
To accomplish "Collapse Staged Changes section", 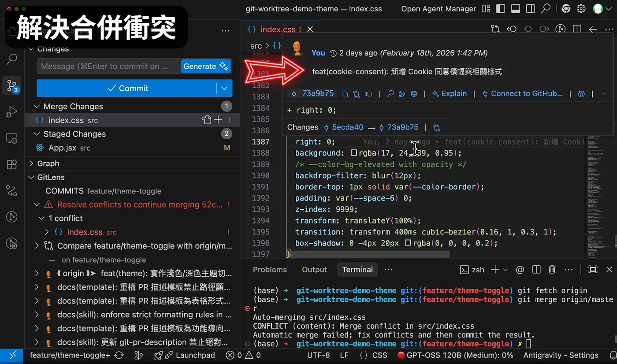I will 37,134.
